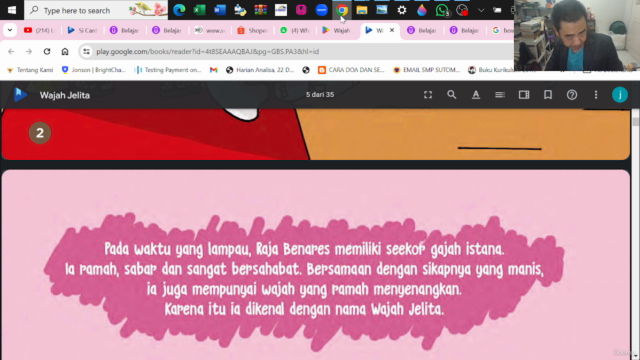
Task: Open the Photos app in the taskbar
Action: [x=382, y=10]
